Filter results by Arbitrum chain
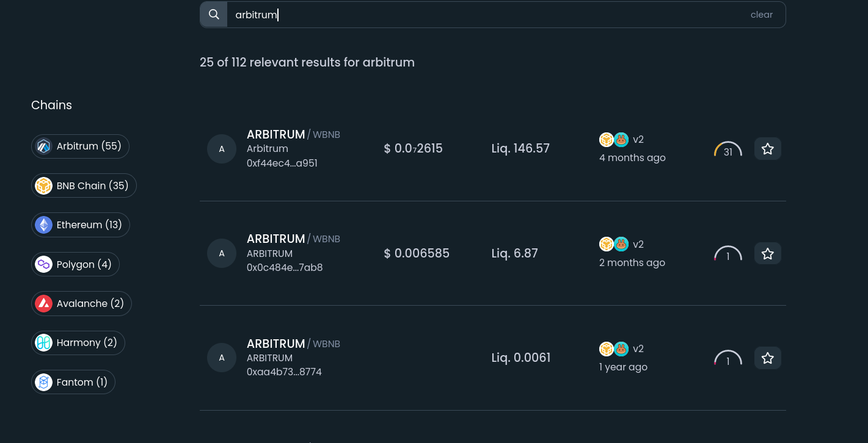The height and width of the screenshot is (443, 868). click(80, 146)
